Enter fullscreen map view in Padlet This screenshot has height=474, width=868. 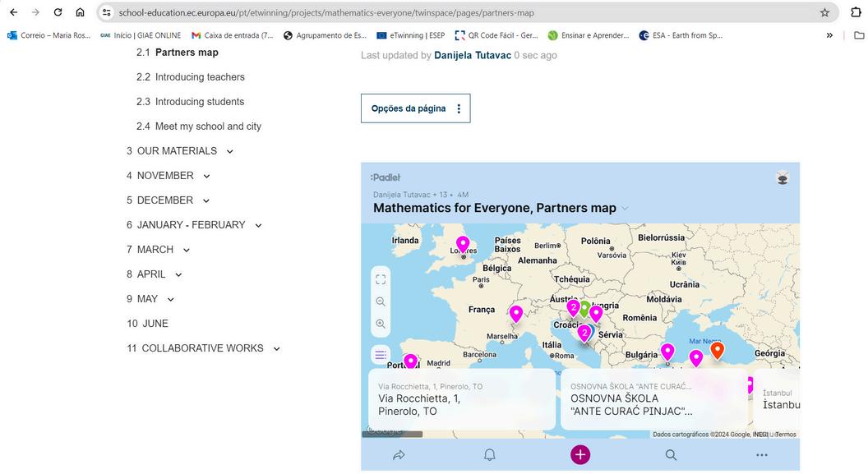(381, 279)
